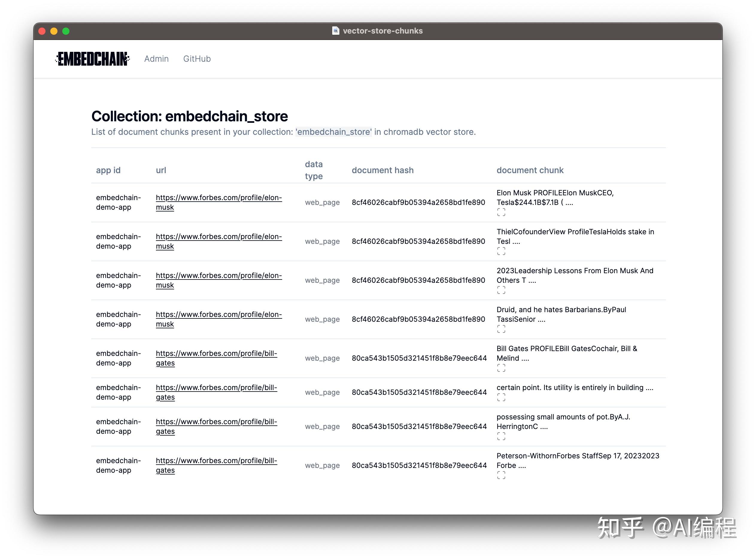Image resolution: width=756 pixels, height=559 pixels.
Task: Open the GitHub nav item
Action: (197, 59)
